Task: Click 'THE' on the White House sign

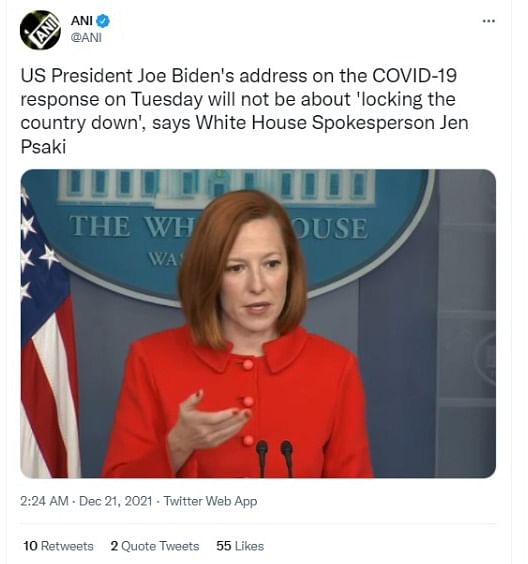Action: (99, 227)
